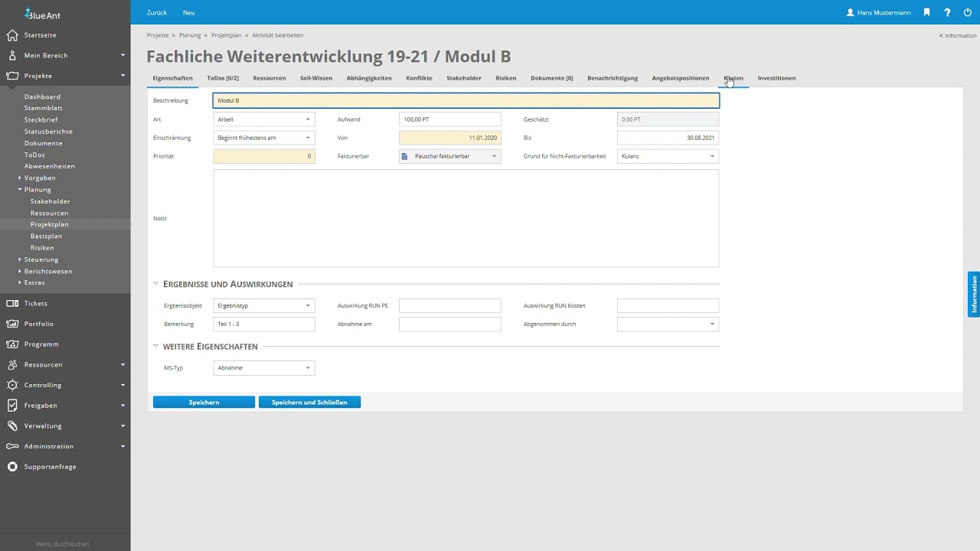980x551 pixels.
Task: Click the Controlling sidebar icon
Action: coord(12,385)
